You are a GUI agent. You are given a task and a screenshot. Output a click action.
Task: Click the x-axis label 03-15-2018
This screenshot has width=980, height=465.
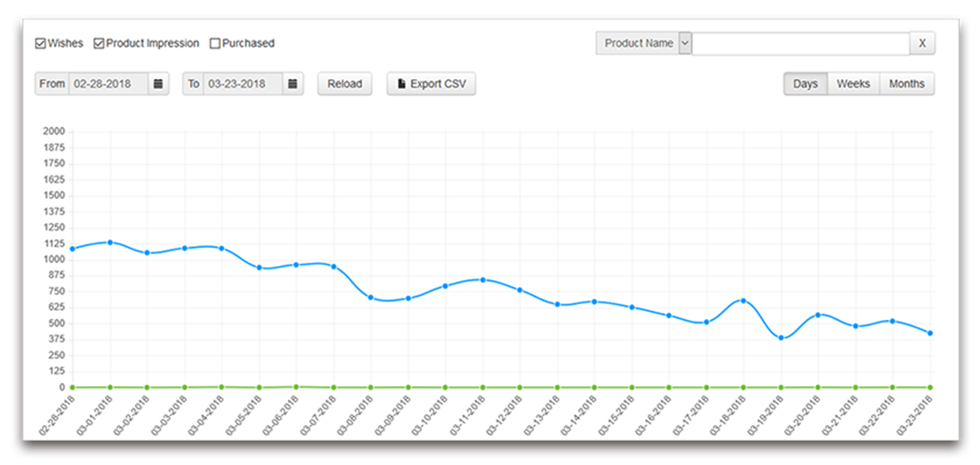point(617,416)
